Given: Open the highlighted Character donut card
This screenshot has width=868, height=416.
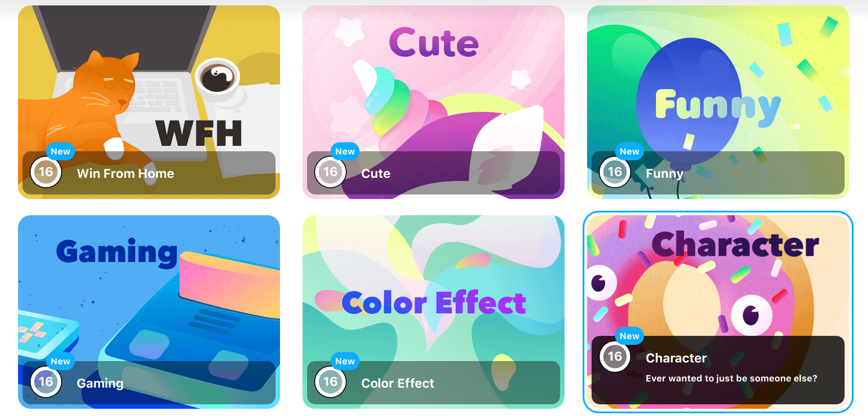Looking at the screenshot, I should point(718,312).
